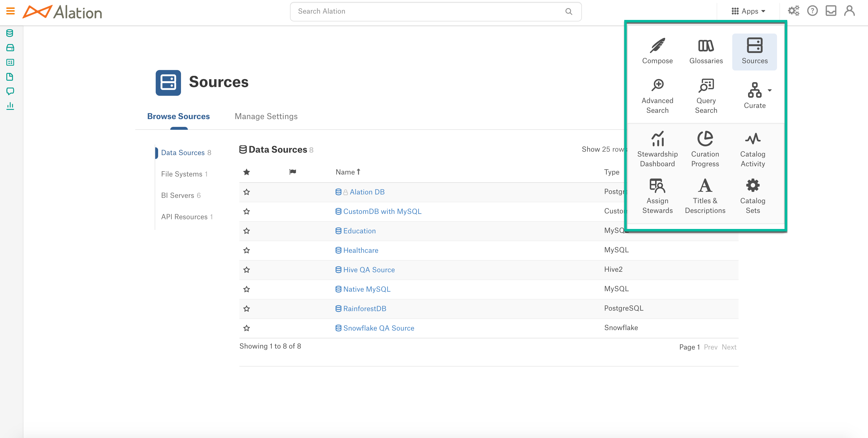
Task: Open CustomDB with MySQL link
Action: (382, 211)
